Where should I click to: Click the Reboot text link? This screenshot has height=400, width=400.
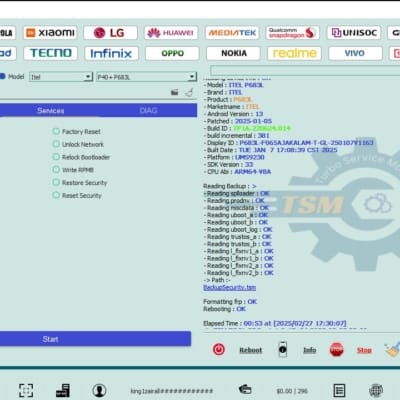[251, 350]
